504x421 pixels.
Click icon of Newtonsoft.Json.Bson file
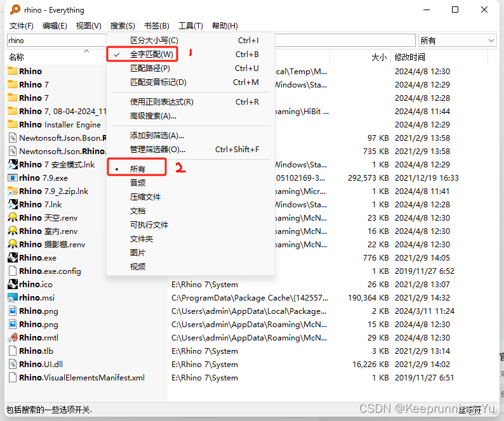(x=13, y=138)
